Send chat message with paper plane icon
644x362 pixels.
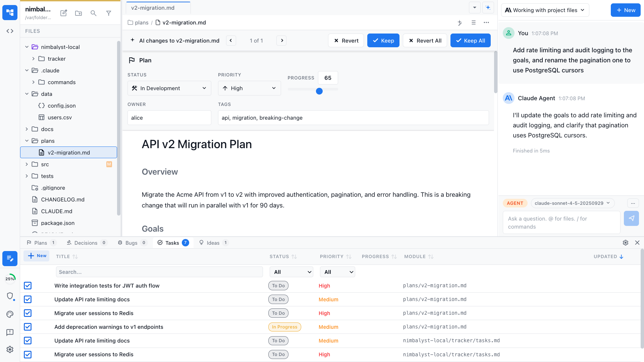click(x=631, y=218)
